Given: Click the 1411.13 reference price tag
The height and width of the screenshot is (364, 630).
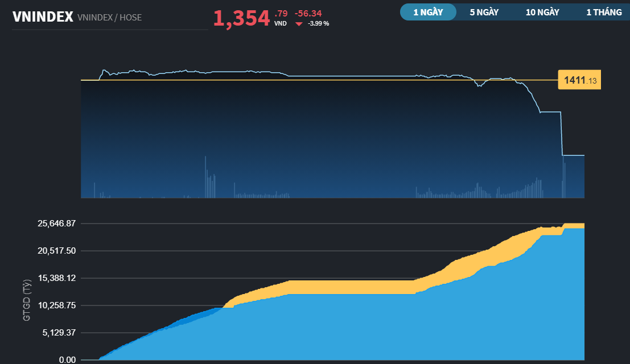Looking at the screenshot, I should 579,80.
